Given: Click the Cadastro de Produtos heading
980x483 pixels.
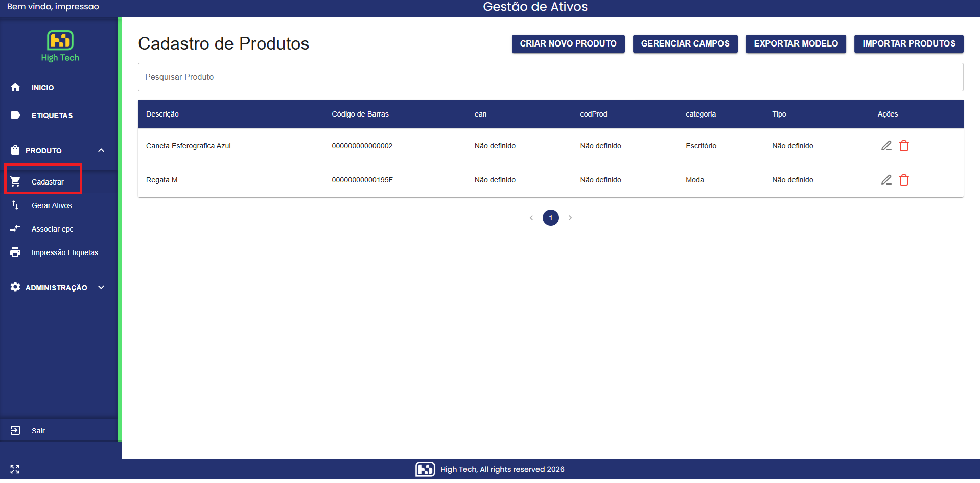Looking at the screenshot, I should coord(223,43).
